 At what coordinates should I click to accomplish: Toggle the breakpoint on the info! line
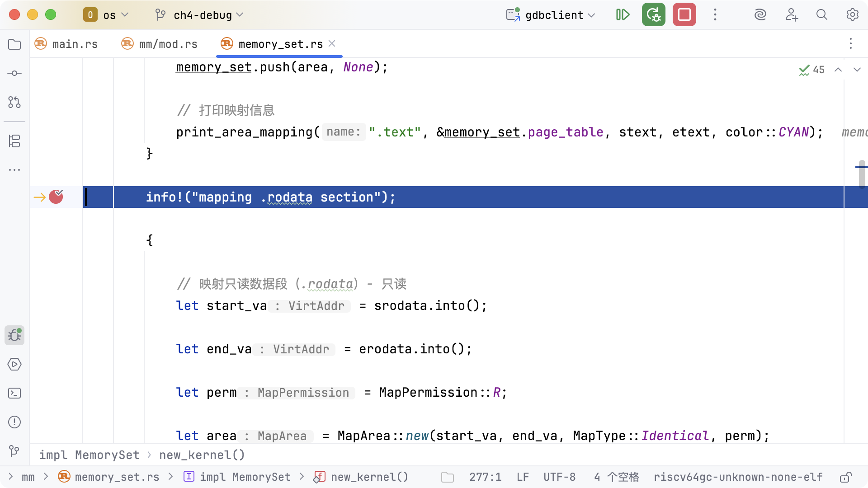click(x=56, y=197)
